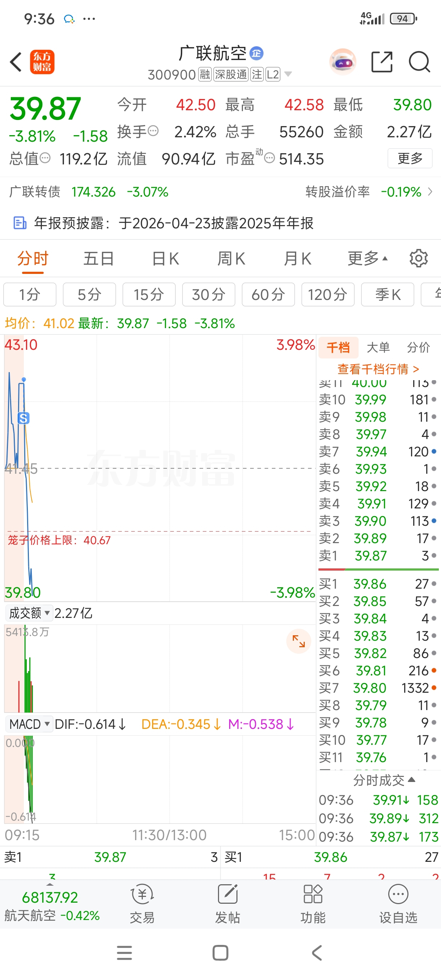Open 更多 chart period dropdown
This screenshot has width=441, height=980.
pos(368,259)
